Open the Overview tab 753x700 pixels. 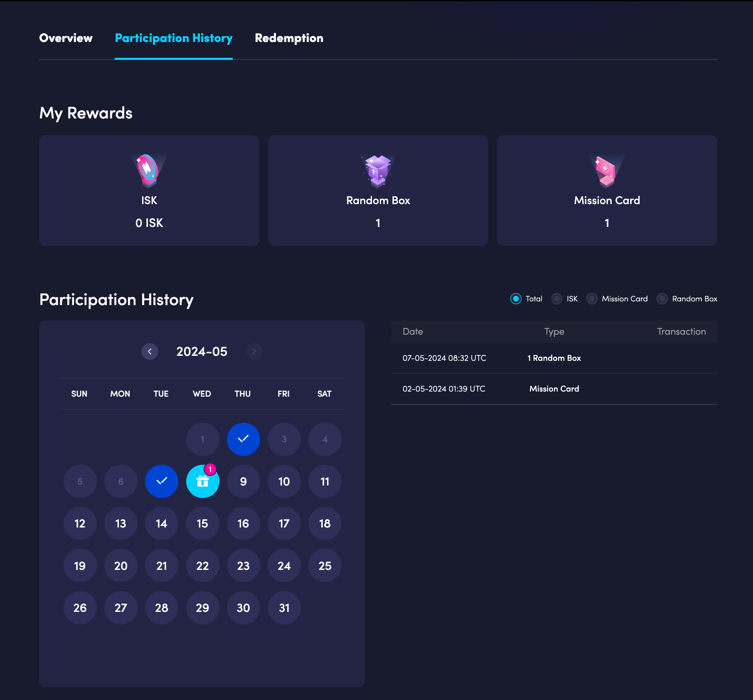pyautogui.click(x=66, y=38)
